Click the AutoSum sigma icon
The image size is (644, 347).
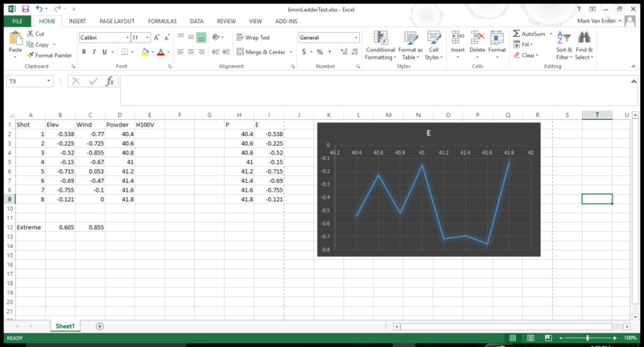click(x=517, y=34)
